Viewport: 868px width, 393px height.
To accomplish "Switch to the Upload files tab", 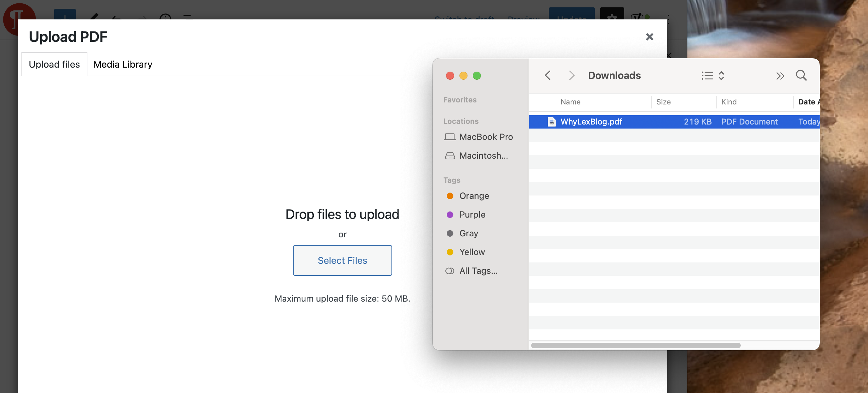I will 54,64.
